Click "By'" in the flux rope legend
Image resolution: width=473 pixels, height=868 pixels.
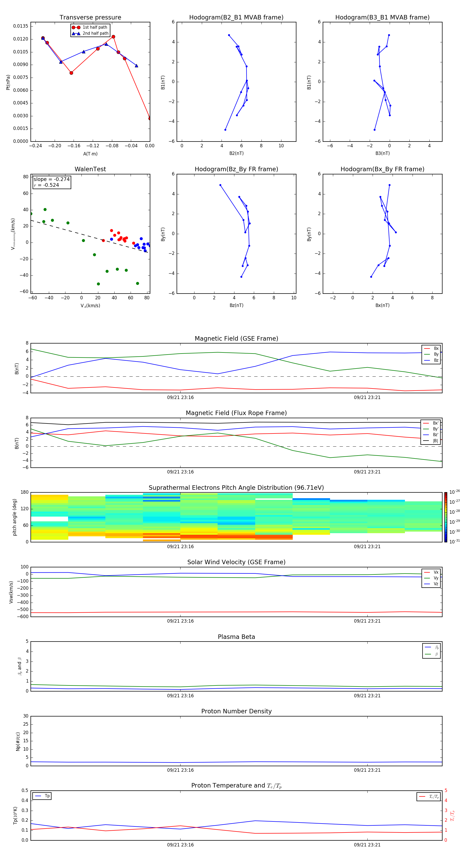pos(431,429)
